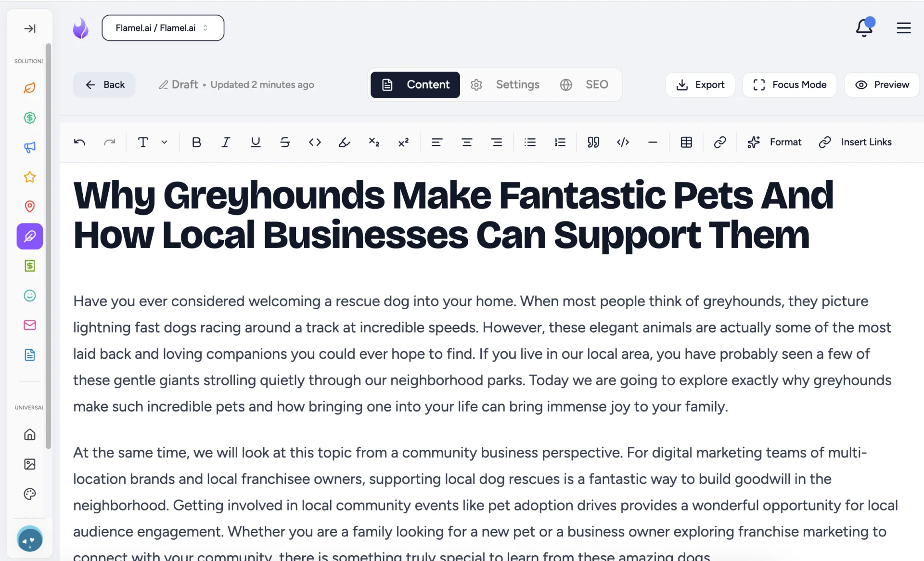Click the AI Format button

coord(774,142)
